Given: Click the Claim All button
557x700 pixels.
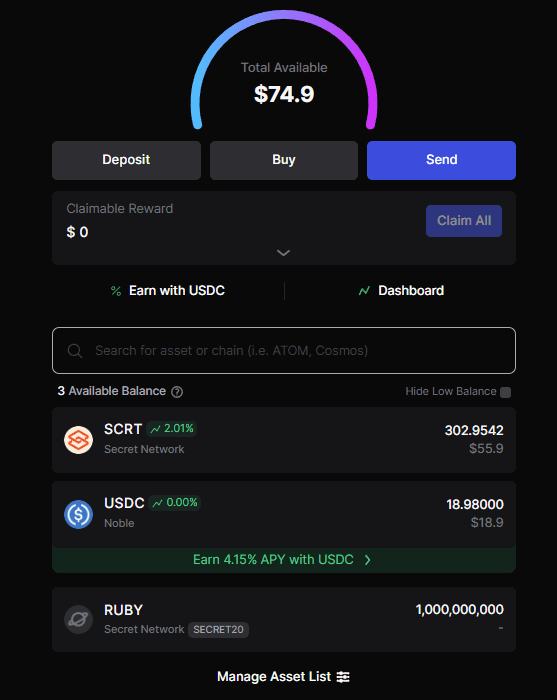Looking at the screenshot, I should tap(464, 221).
